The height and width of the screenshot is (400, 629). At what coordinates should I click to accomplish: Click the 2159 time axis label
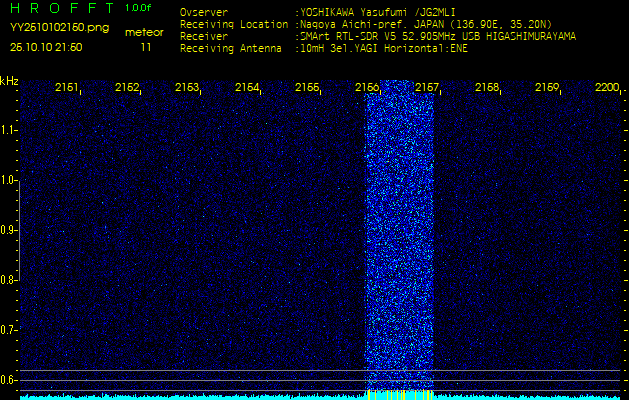click(547, 87)
